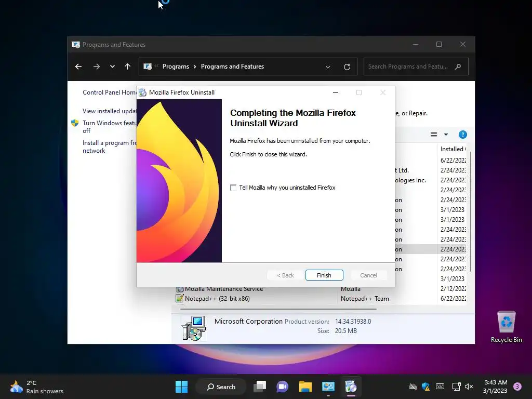Expand the address bar history dropdown

pyautogui.click(x=328, y=67)
